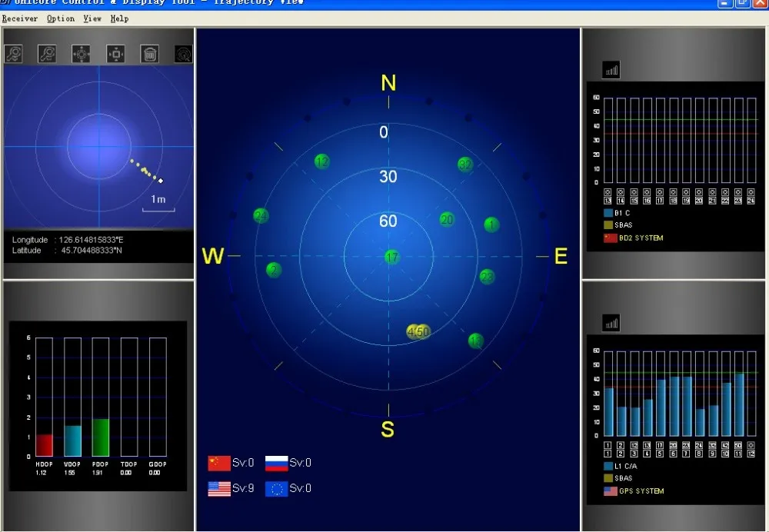Click the center-on-position crosshair icon
The image size is (769, 532).
81,54
